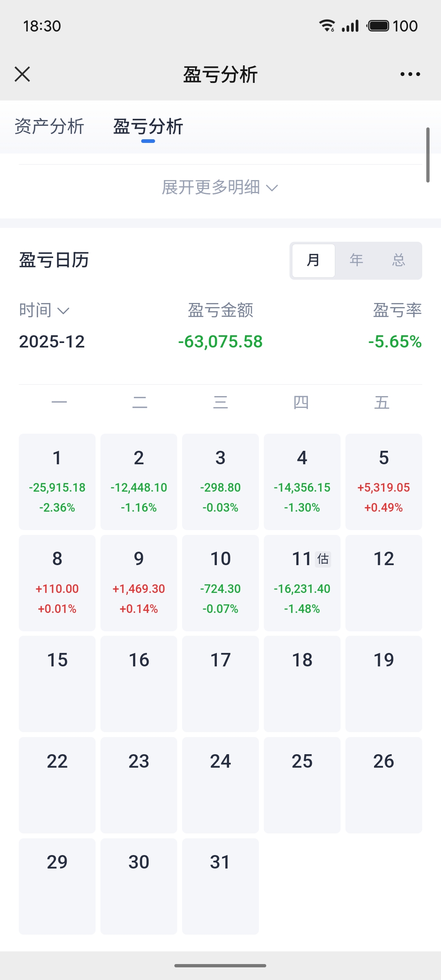Viewport: 441px width, 980px height.
Task: Tap the 估 estimate badge on day 11
Action: click(323, 559)
